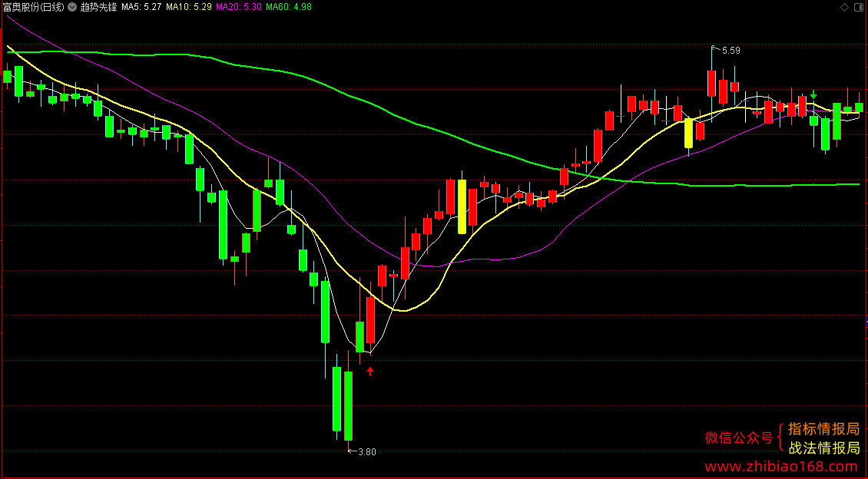Click the stock title 富奥股份(日线)
868x479 pixels.
33,7
